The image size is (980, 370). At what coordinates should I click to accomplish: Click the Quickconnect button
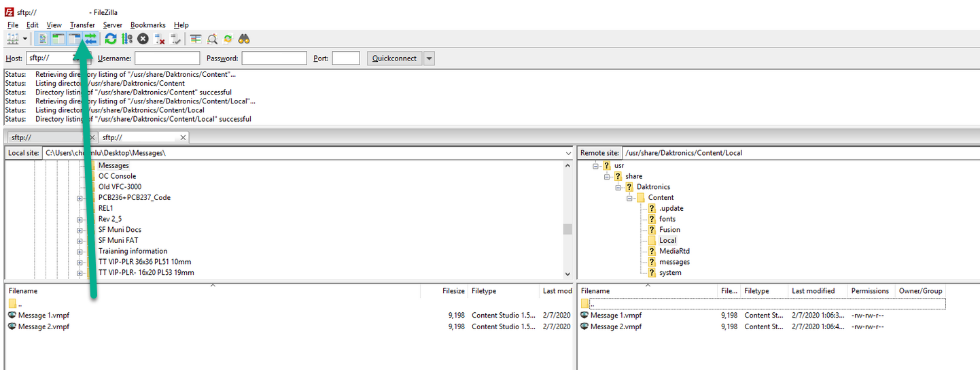[394, 58]
